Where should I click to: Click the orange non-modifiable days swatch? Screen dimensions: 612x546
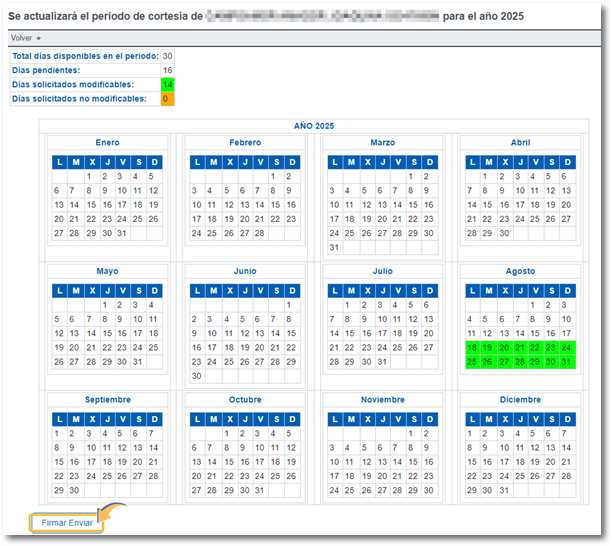click(167, 99)
